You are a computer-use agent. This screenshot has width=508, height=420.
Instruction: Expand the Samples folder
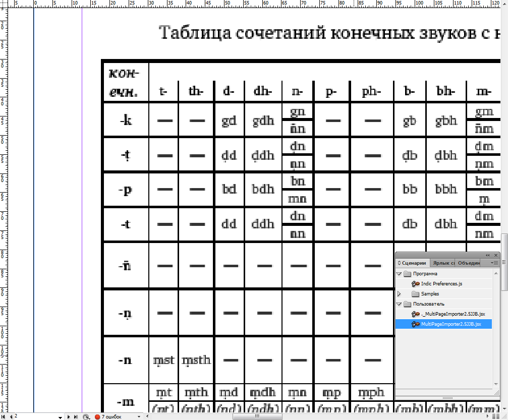399,294
